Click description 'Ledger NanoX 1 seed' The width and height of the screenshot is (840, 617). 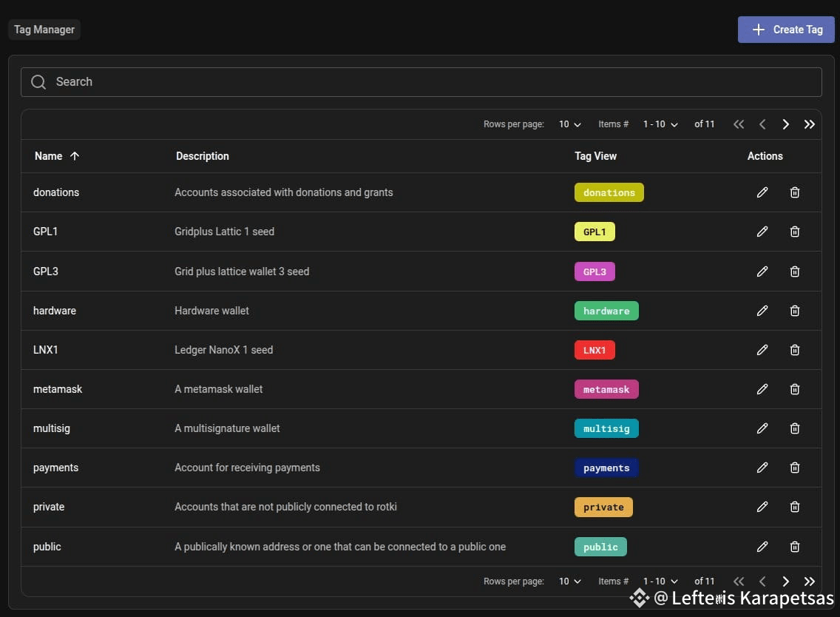click(224, 350)
